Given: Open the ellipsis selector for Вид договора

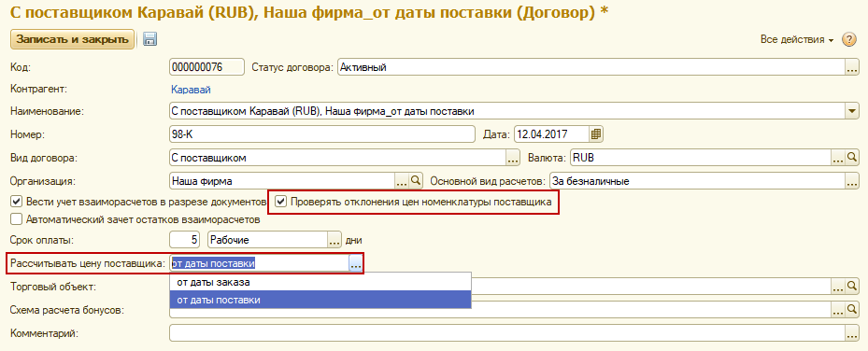Looking at the screenshot, I should [x=513, y=158].
